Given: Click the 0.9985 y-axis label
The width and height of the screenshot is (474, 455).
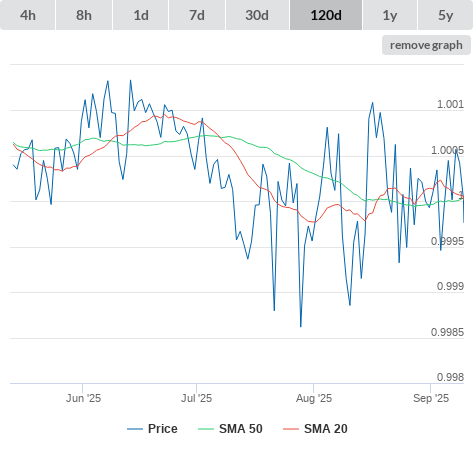Looking at the screenshot, I should click(447, 332).
